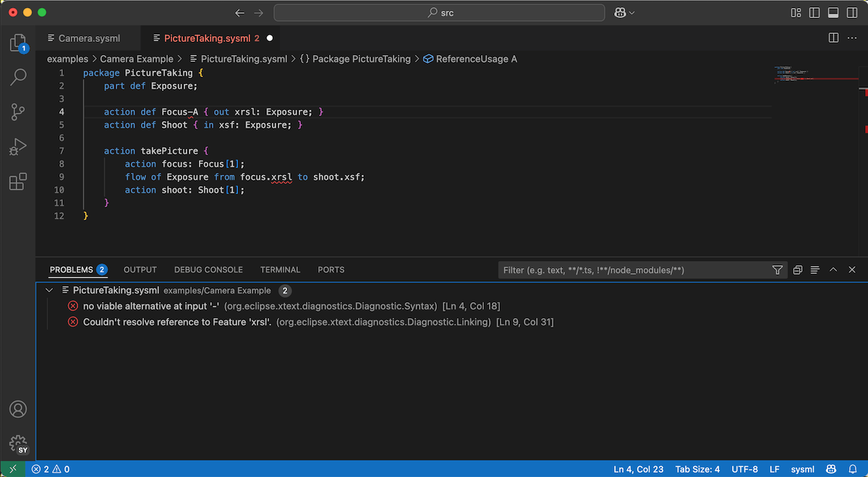Click the underlined xrsl reference on line 9
Screen dimensions: 868x477
point(281,177)
